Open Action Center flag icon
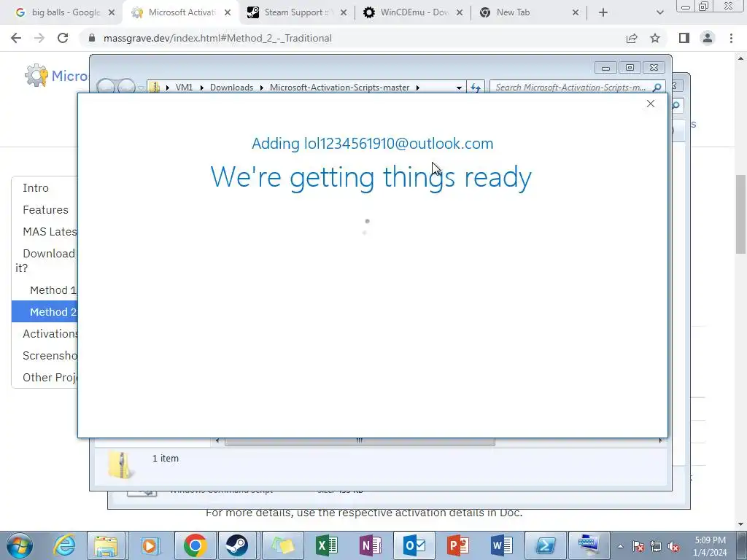Image resolution: width=747 pixels, height=560 pixels. (x=638, y=546)
